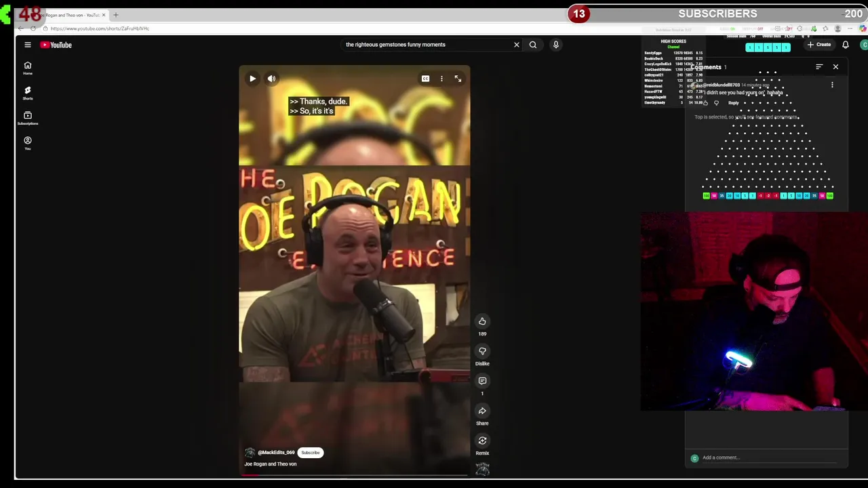Open the YouTube hamburger guide menu
Viewport: 868px width, 488px height.
[x=28, y=45]
